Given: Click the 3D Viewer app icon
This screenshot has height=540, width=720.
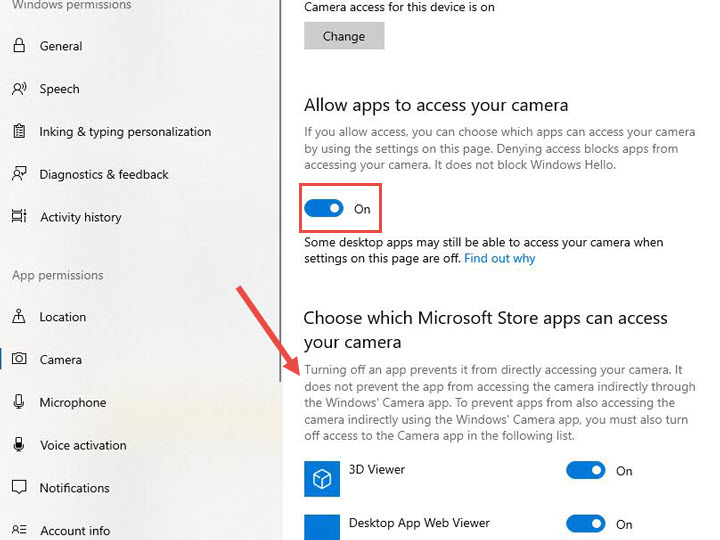Looking at the screenshot, I should pos(322,480).
